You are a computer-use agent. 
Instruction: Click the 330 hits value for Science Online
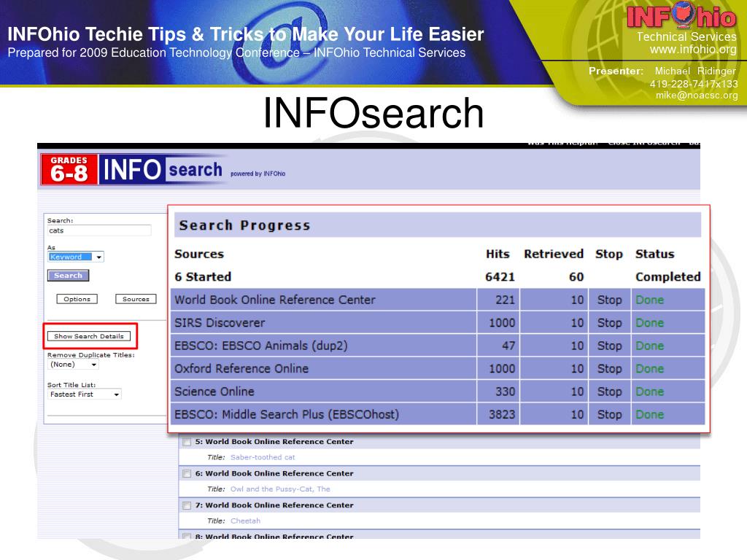[x=506, y=392]
